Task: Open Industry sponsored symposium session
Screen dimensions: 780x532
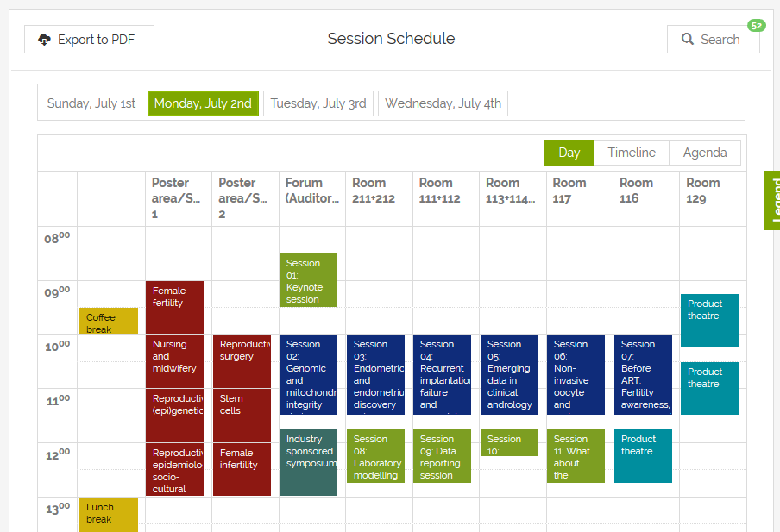Action: pyautogui.click(x=308, y=462)
